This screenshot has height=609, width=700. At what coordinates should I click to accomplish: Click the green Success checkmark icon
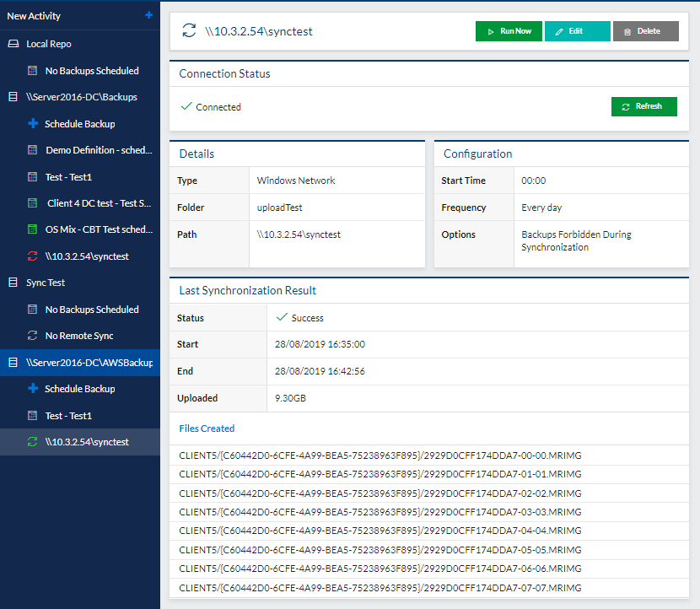coord(282,317)
